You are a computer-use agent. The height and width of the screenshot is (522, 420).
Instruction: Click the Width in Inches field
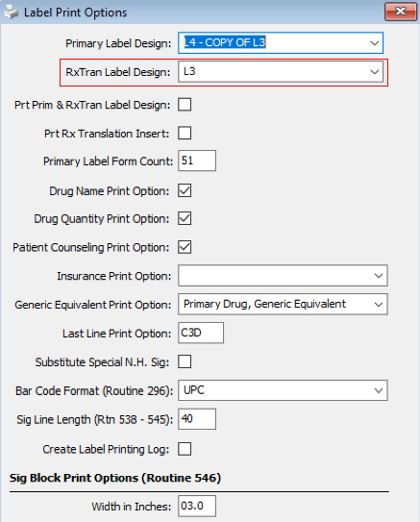click(x=197, y=506)
